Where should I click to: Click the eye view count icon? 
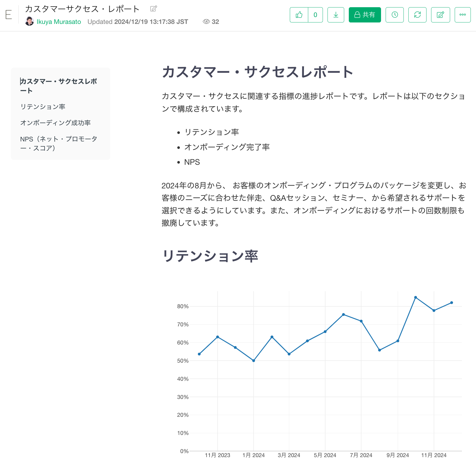click(x=206, y=22)
